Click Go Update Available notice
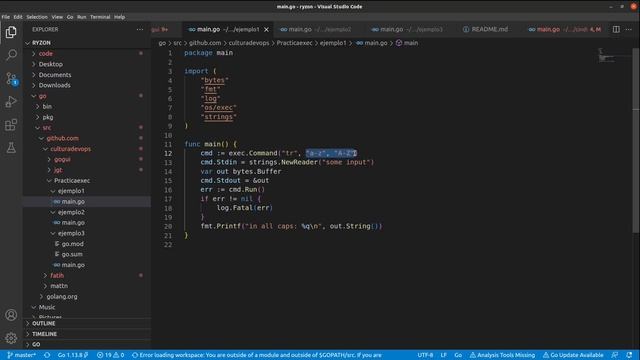The width and height of the screenshot is (640, 360). pyautogui.click(x=573, y=355)
